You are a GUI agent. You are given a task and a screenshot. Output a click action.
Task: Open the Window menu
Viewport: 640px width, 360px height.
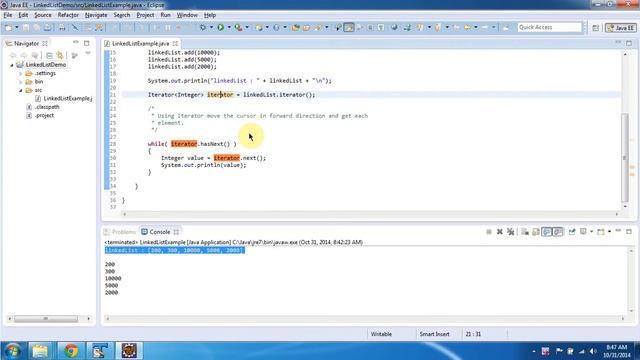pos(187,15)
